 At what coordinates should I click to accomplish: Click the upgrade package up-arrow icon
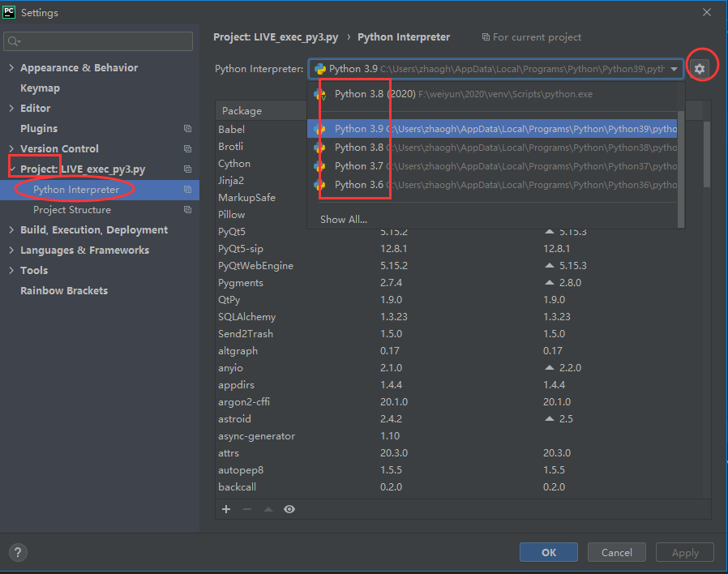pos(268,509)
